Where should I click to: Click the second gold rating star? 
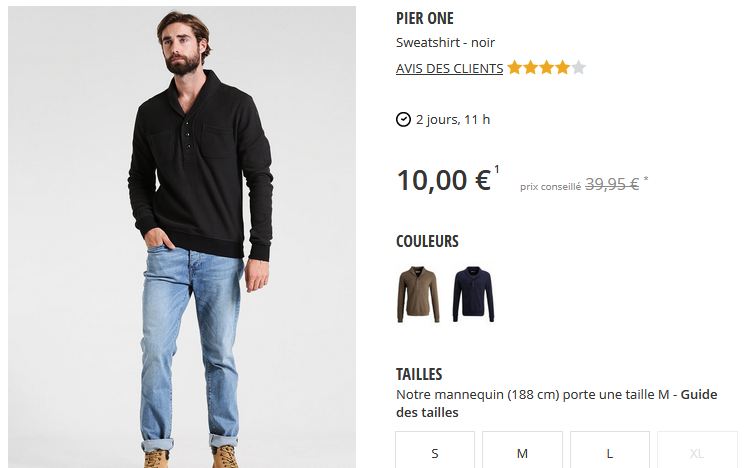[x=531, y=68]
